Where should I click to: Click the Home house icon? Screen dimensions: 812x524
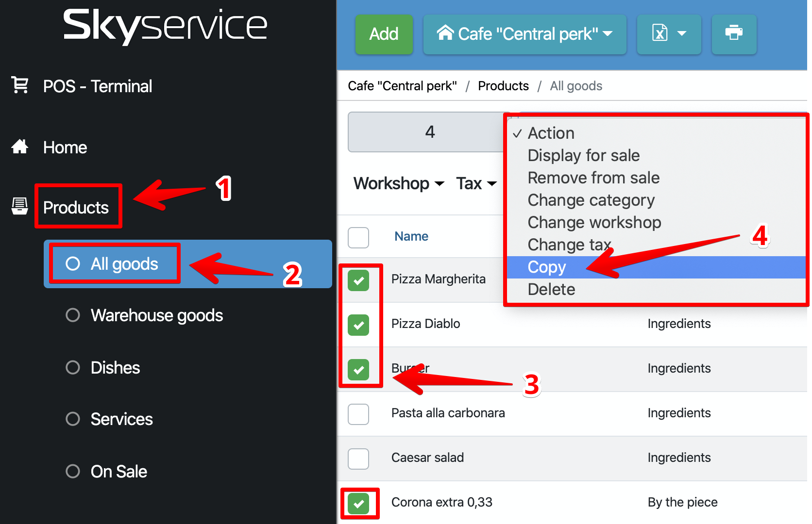[x=20, y=147]
